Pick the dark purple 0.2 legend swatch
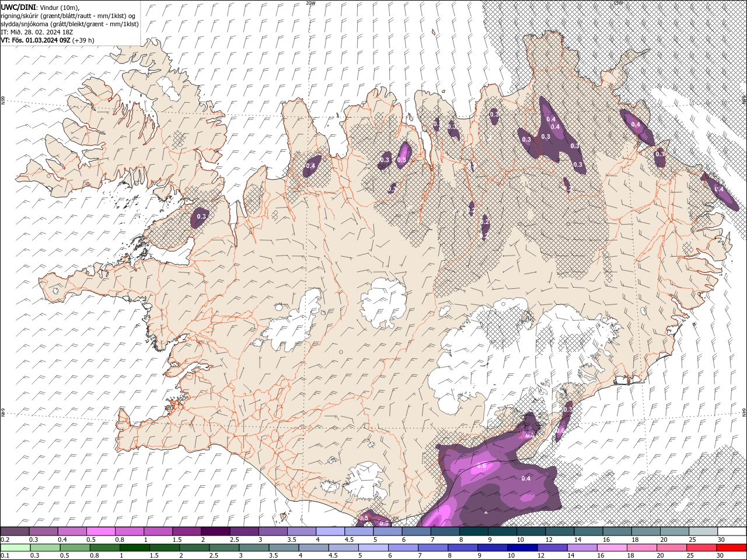This screenshot has height=560, width=747. pos(15,531)
